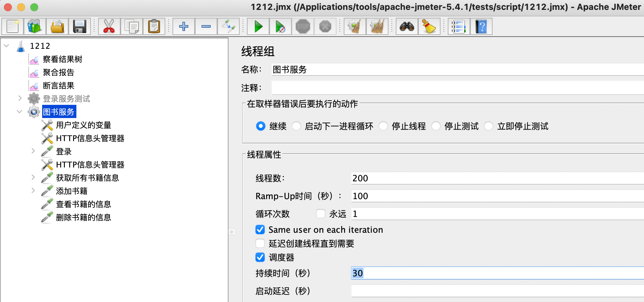644x302 pixels.
Task: Open the Search binoculars icon
Action: (x=407, y=26)
